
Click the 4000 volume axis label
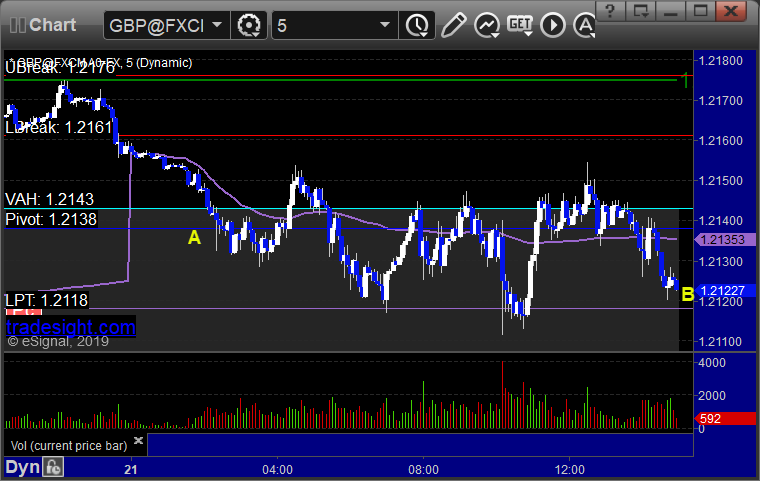[x=712, y=363]
